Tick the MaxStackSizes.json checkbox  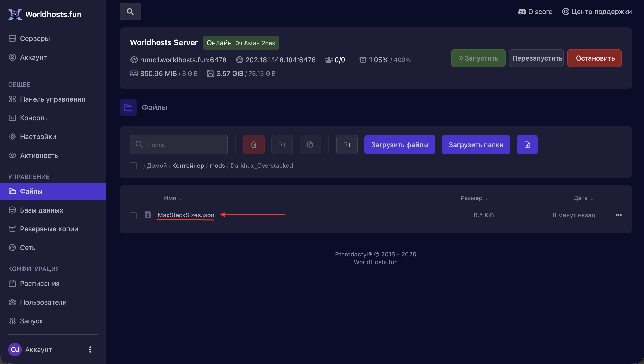[133, 215]
